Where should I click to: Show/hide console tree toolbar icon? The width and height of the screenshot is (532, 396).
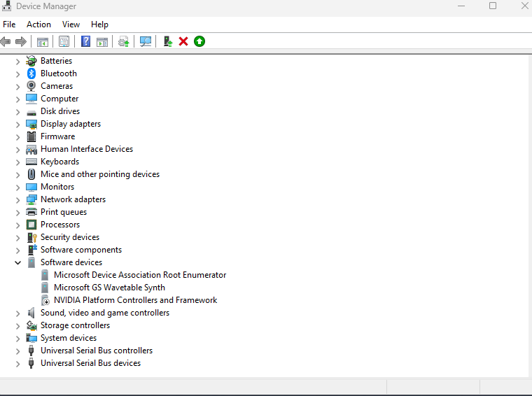pos(43,42)
